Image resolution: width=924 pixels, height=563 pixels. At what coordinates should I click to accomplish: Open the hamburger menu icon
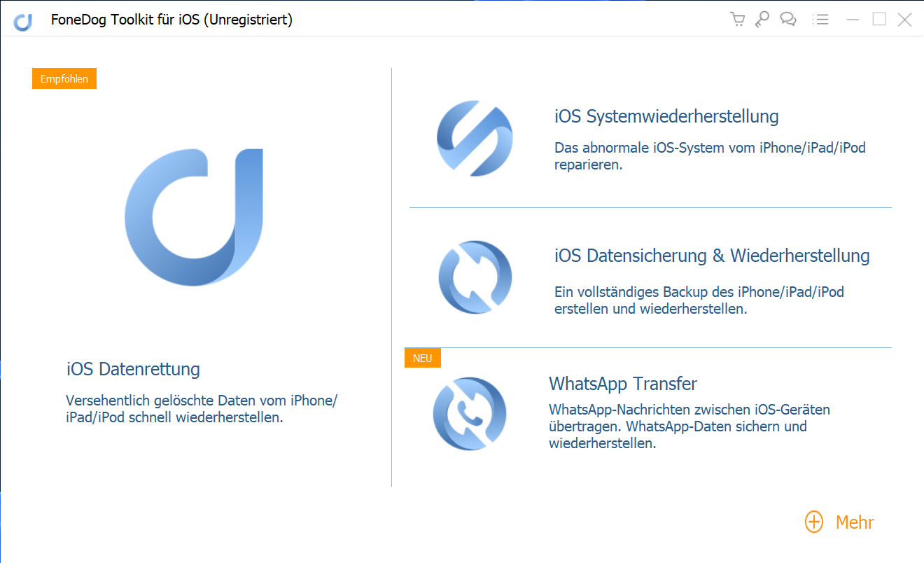pyautogui.click(x=820, y=20)
